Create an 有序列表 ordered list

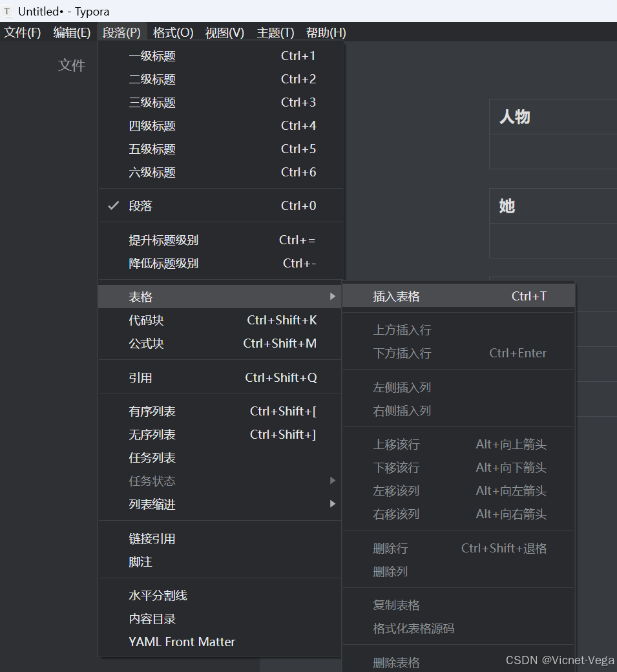pyautogui.click(x=150, y=411)
